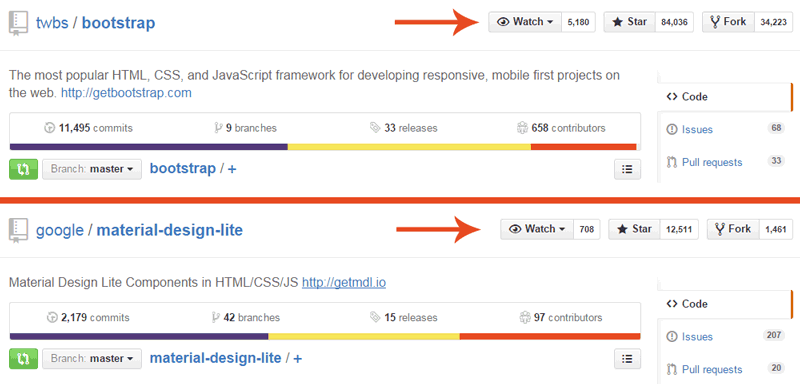Click yellow segment of bootstrap language bar
Image resolution: width=800 pixels, height=384 pixels.
409,147
